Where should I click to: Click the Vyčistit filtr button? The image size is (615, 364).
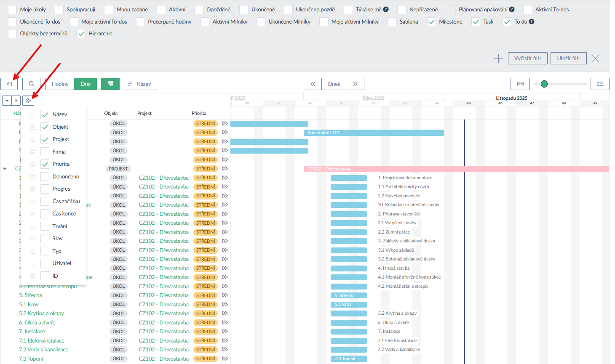[527, 58]
